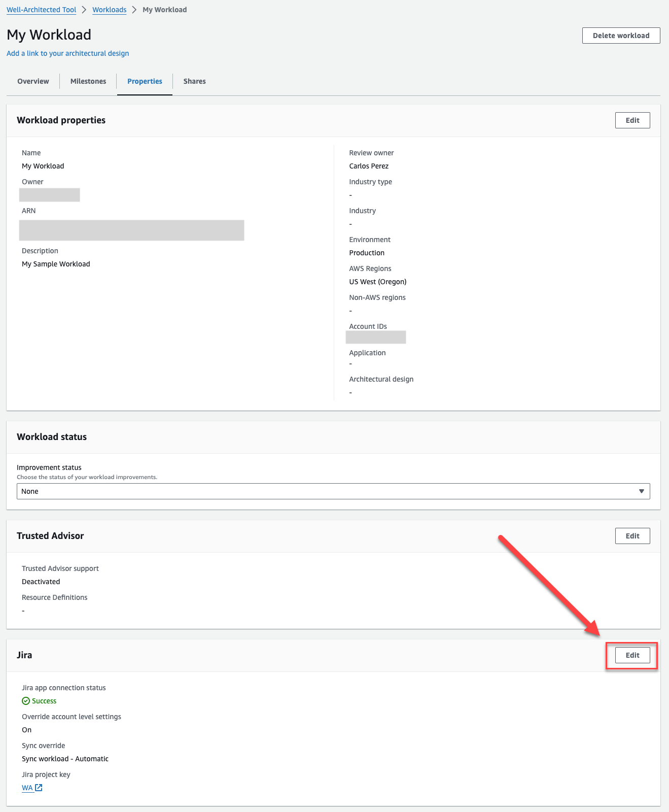Image resolution: width=669 pixels, height=812 pixels.
Task: Expand the Improvement status dropdown arrow
Action: click(642, 491)
